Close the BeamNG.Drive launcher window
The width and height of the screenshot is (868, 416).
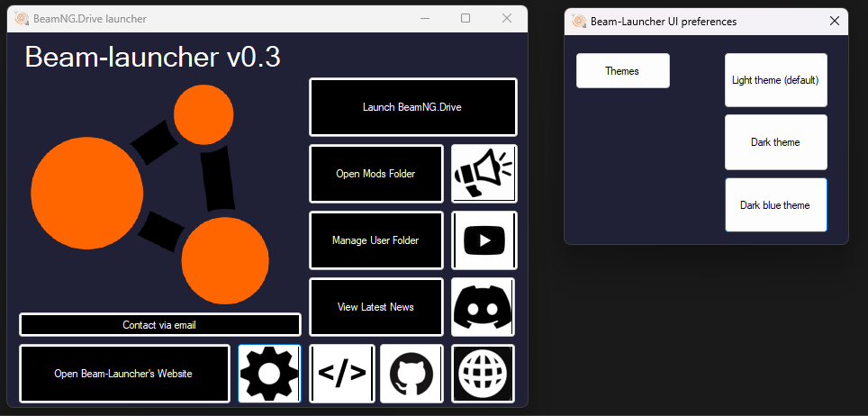[507, 18]
